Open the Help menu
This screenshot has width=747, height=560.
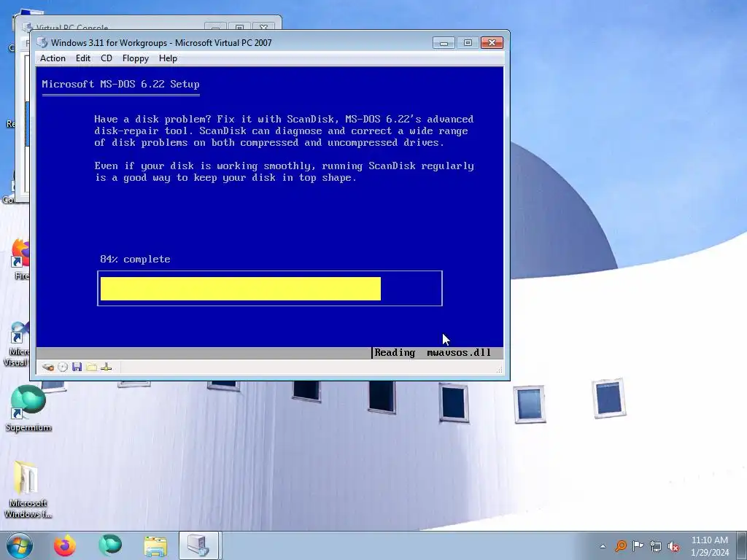coord(168,58)
